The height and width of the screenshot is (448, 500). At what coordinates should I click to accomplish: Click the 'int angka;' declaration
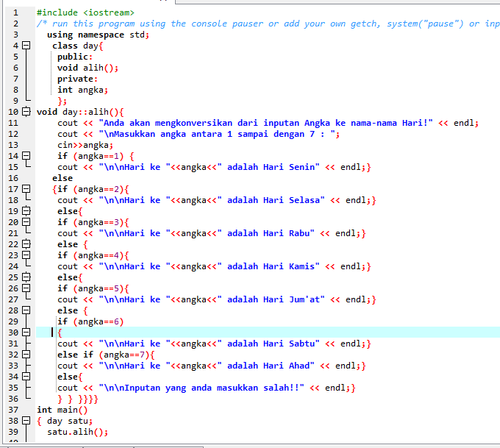[82, 90]
